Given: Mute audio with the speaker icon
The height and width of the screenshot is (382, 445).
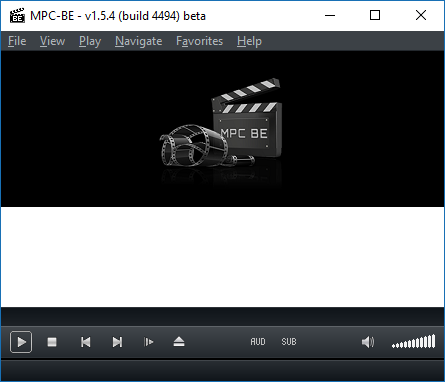Looking at the screenshot, I should tap(368, 342).
